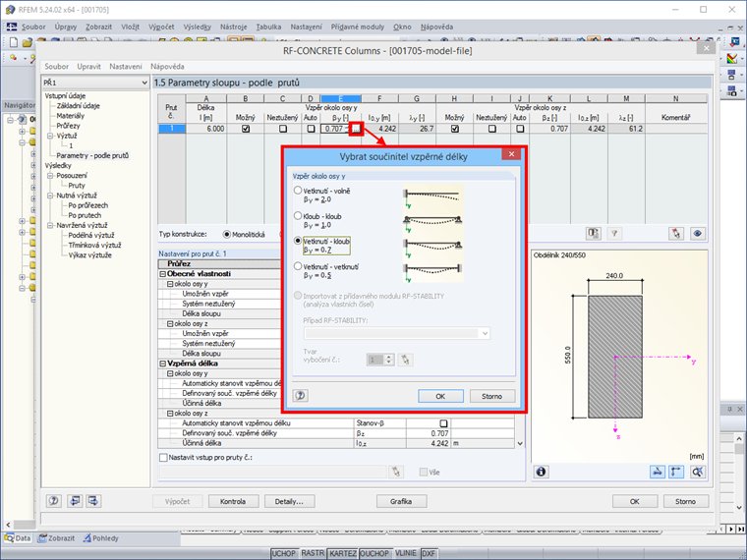Image resolution: width=747 pixels, height=560 pixels.
Task: Open the Přídavné moduly menu
Action: [x=358, y=28]
